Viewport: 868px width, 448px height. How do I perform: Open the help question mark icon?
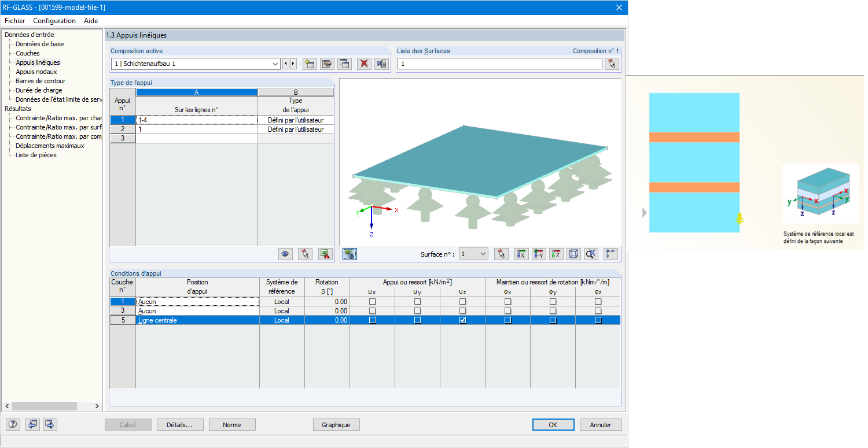(x=13, y=425)
